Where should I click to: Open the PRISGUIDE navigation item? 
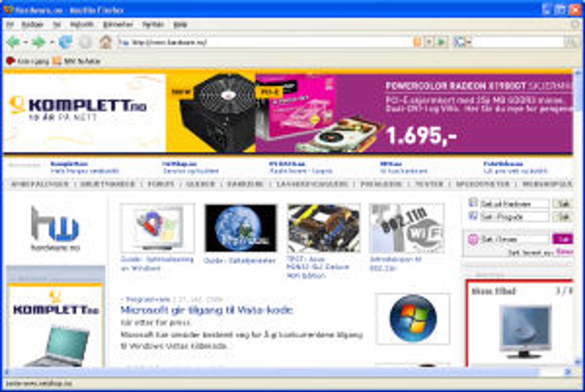tap(381, 184)
